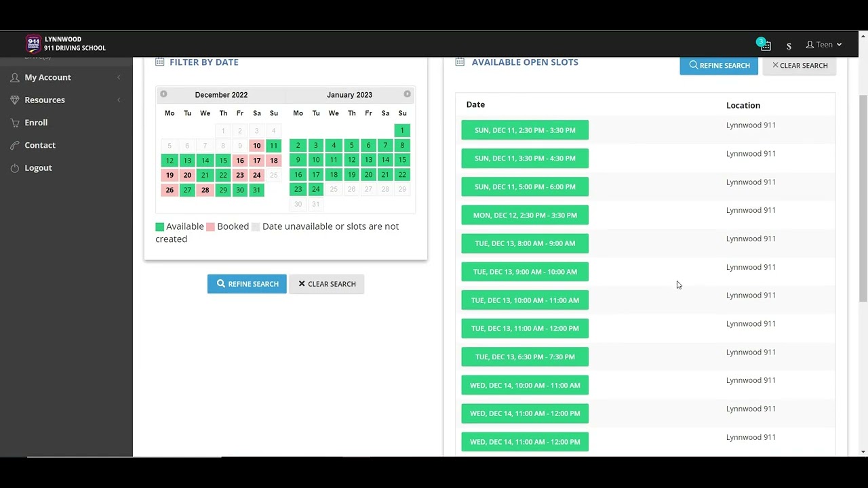Book the Sun, Dec 11, 2:30 PM slot
This screenshot has height=488, width=868.
(x=525, y=130)
